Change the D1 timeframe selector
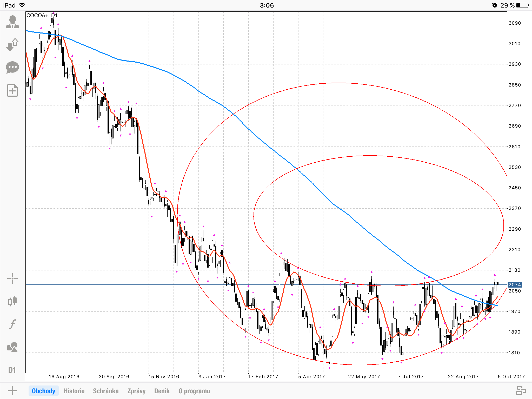The image size is (532, 399). click(12, 370)
